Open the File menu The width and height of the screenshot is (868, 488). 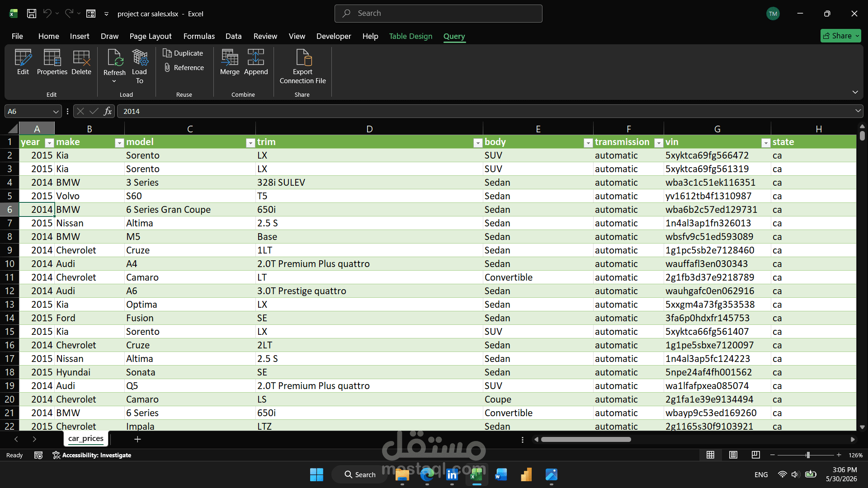17,36
